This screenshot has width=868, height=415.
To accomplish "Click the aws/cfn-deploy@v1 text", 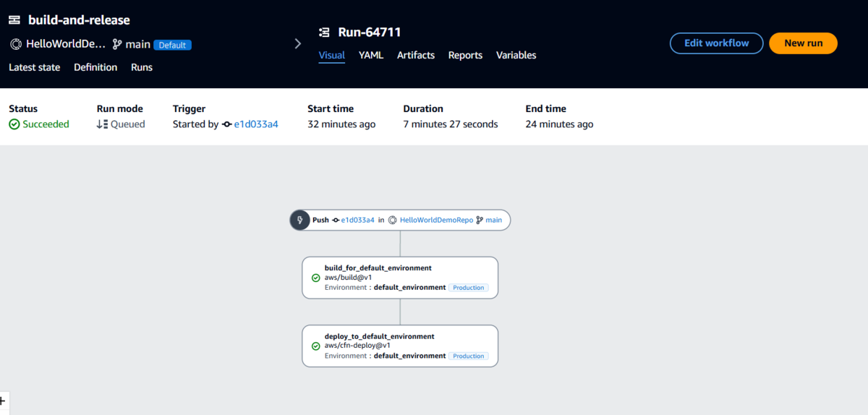I will point(357,346).
